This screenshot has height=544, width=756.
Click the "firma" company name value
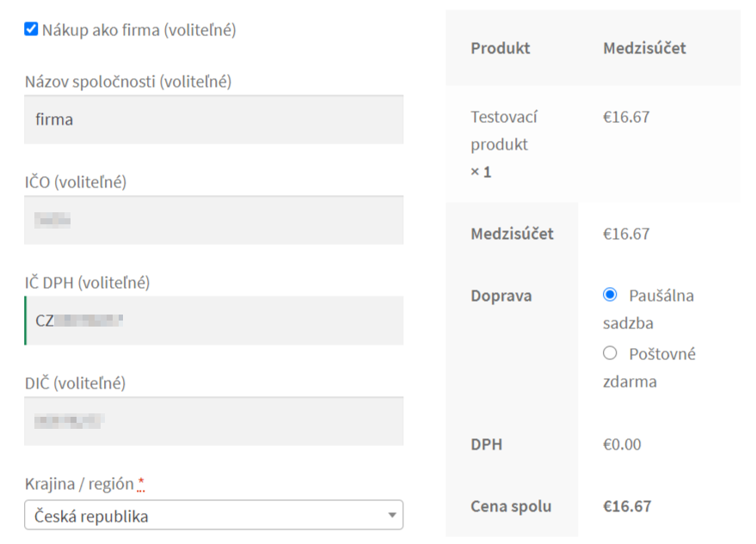coord(53,119)
